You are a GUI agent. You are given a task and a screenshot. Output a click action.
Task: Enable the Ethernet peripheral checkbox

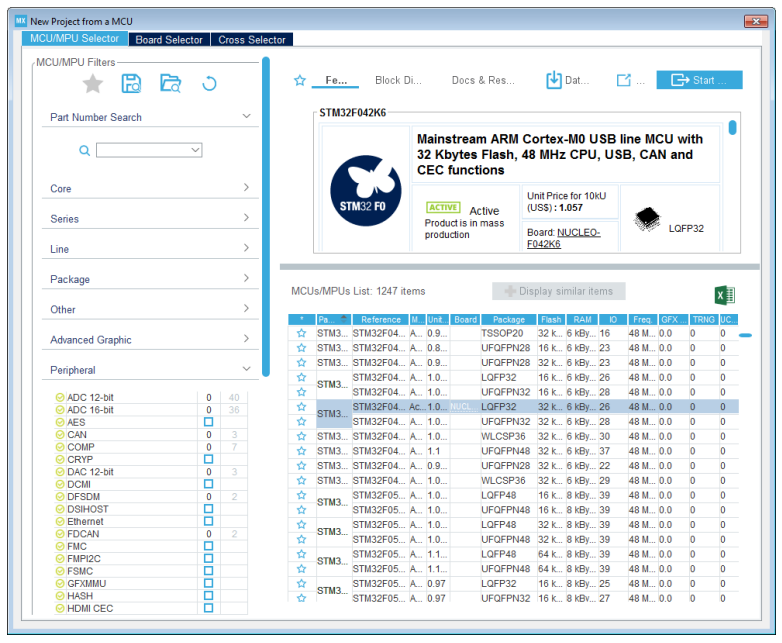(208, 522)
